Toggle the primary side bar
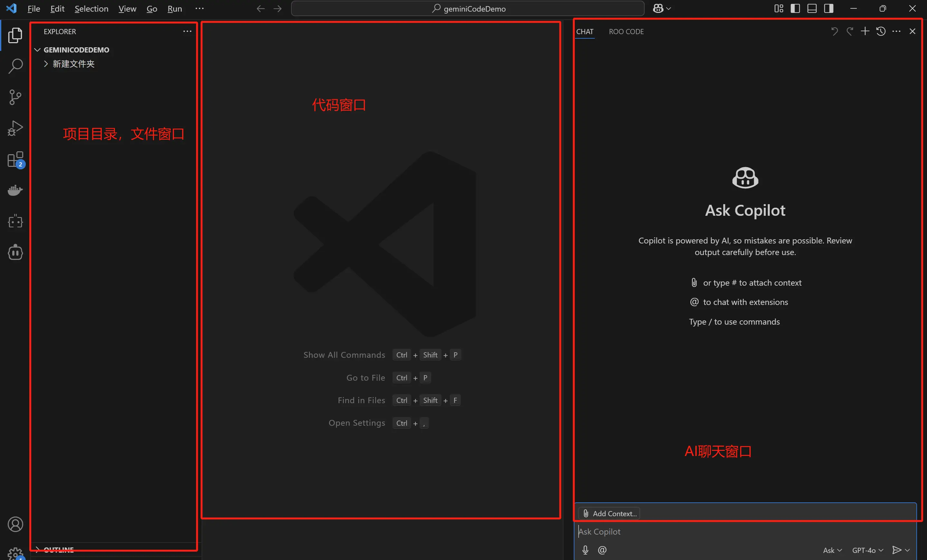The image size is (927, 560). [x=795, y=8]
